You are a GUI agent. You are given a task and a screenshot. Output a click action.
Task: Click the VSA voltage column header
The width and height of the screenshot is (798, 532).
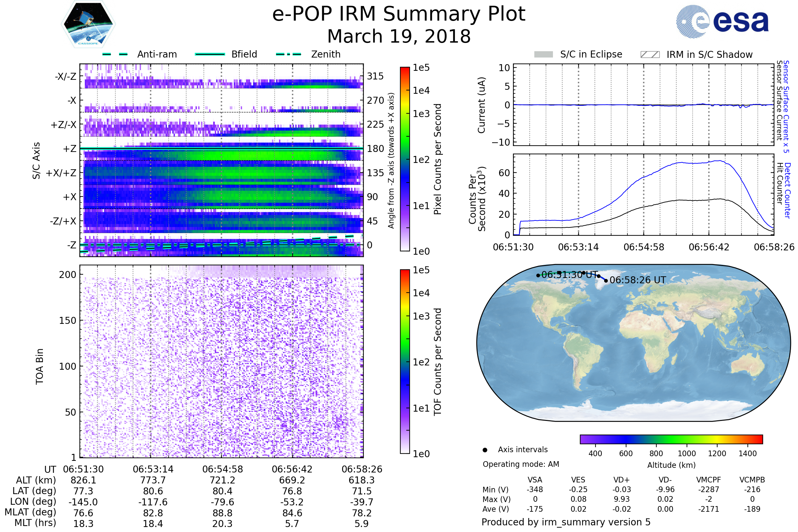pos(535,480)
